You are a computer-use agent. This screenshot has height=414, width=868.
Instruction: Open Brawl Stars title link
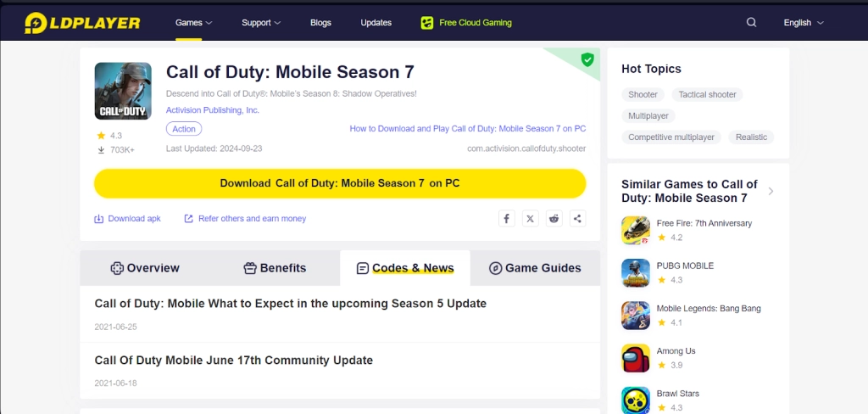(x=677, y=394)
